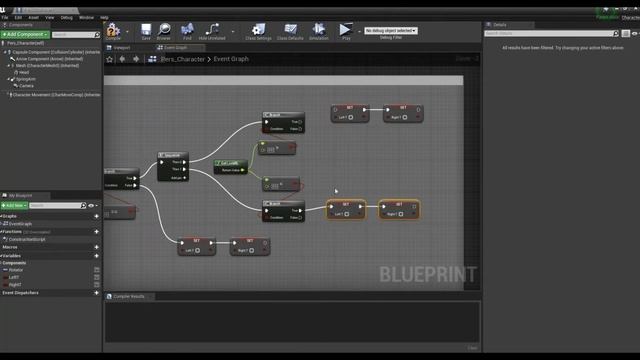Add a new function with plus icon

coord(96,231)
